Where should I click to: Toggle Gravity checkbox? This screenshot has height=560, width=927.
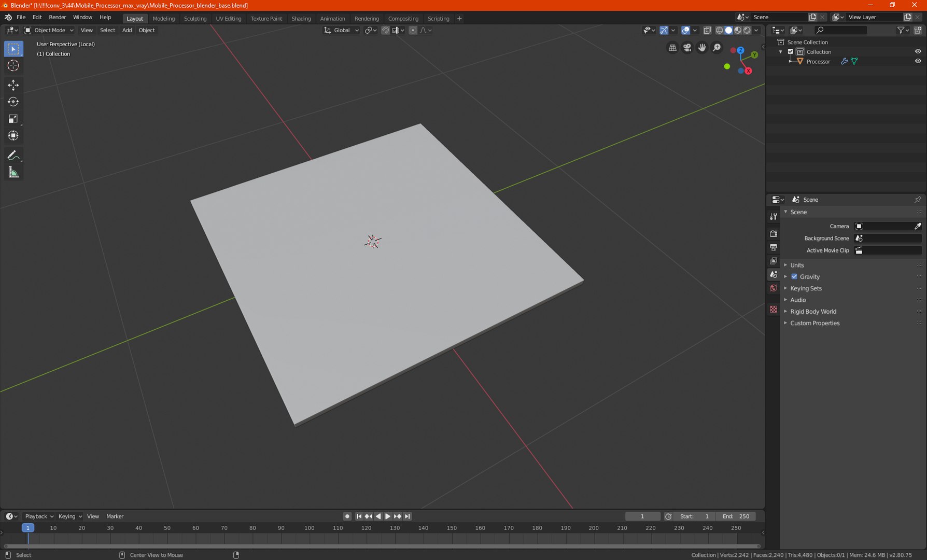(794, 276)
